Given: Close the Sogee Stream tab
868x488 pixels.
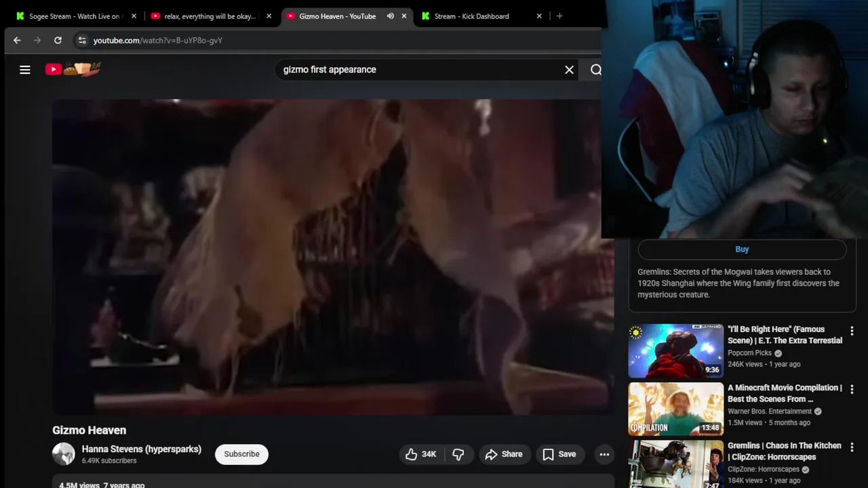Looking at the screenshot, I should [x=134, y=16].
